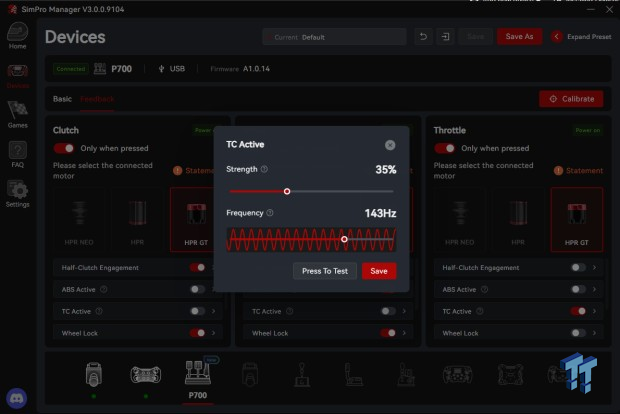The height and width of the screenshot is (414, 620).
Task: Toggle Throttle ABS Active switch
Action: (x=578, y=289)
